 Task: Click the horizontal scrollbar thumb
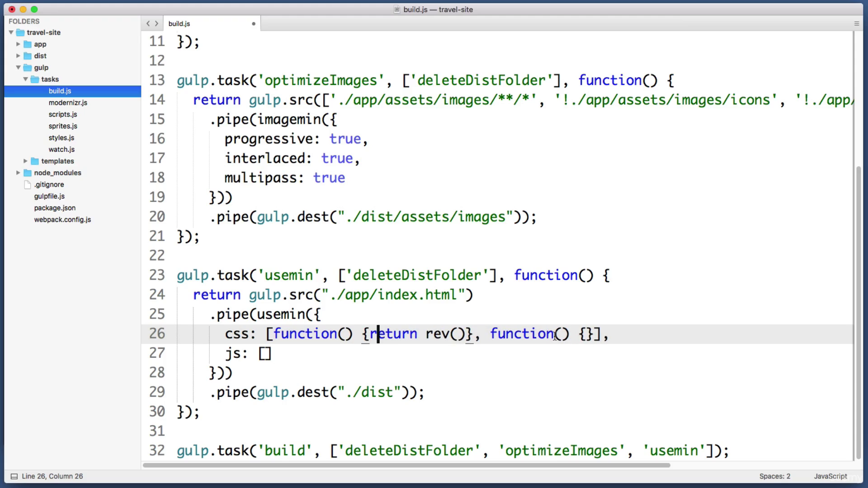pyautogui.click(x=406, y=465)
